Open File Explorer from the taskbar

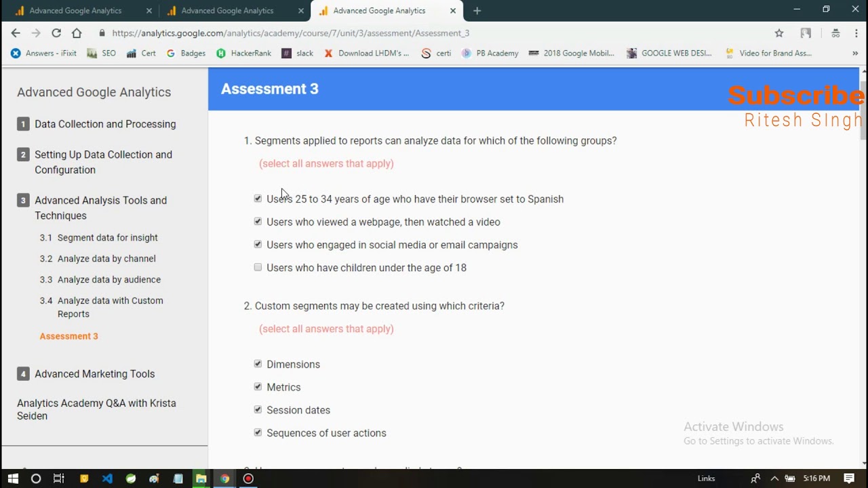click(201, 479)
